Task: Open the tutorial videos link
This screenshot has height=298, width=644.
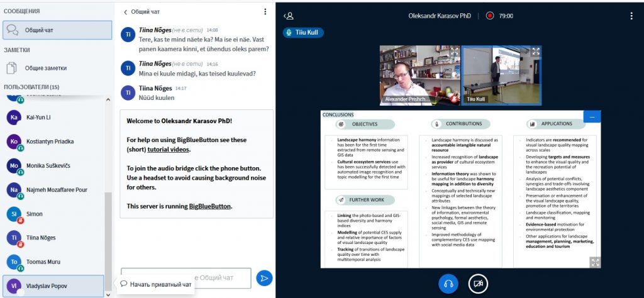Action: 169,150
